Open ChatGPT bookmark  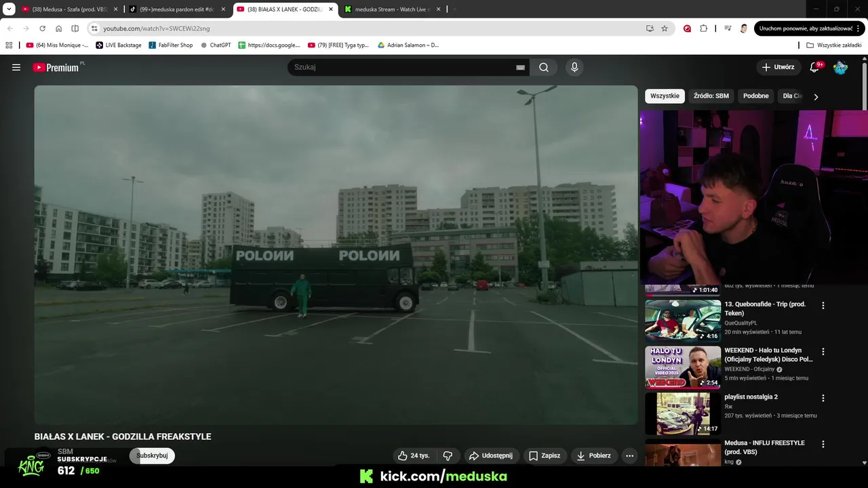pyautogui.click(x=216, y=45)
